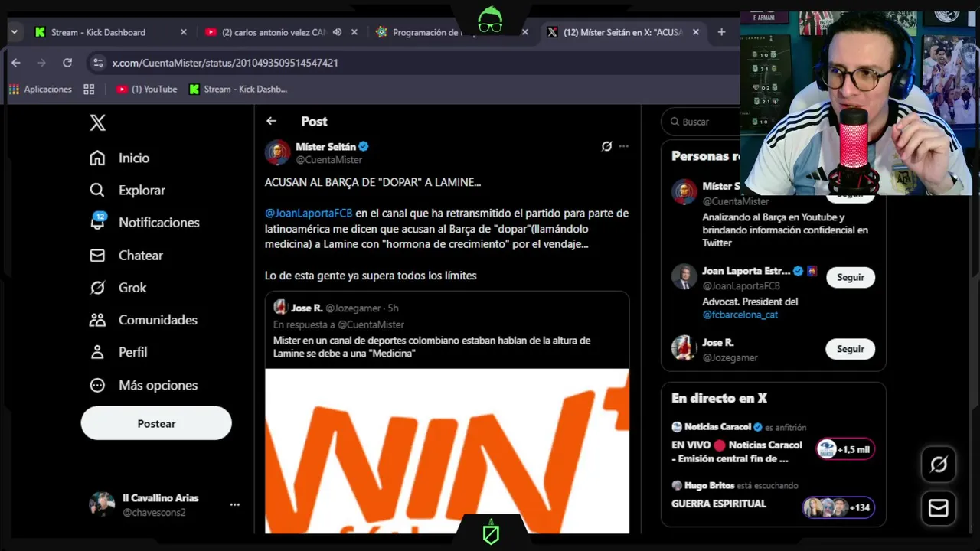This screenshot has height=551, width=980.
Task: Click the +1,5 mil listeners badge
Action: point(844,449)
